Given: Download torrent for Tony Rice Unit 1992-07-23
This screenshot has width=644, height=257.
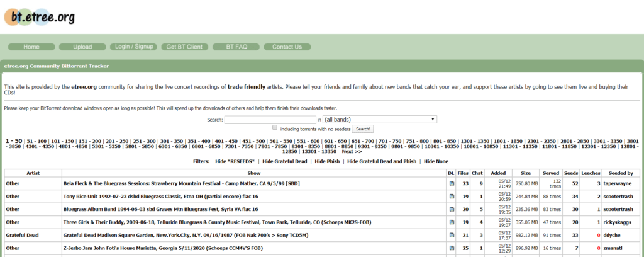Looking at the screenshot, I should (452, 197).
